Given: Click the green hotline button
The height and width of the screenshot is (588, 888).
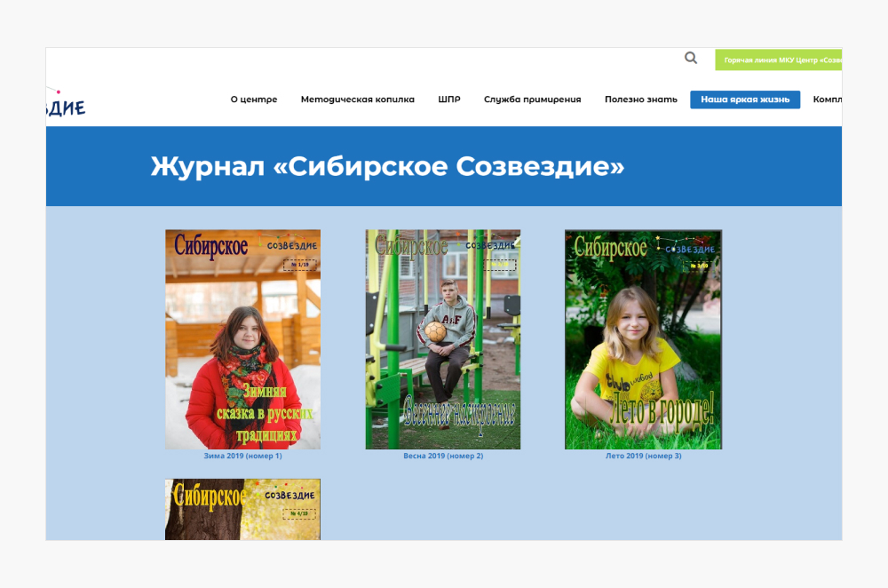Looking at the screenshot, I should pyautogui.click(x=778, y=60).
